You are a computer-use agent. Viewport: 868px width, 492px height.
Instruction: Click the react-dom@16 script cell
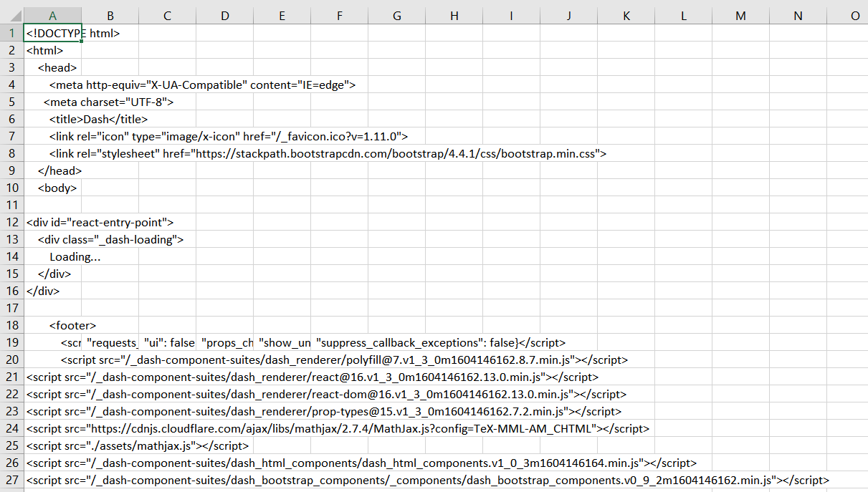point(53,394)
